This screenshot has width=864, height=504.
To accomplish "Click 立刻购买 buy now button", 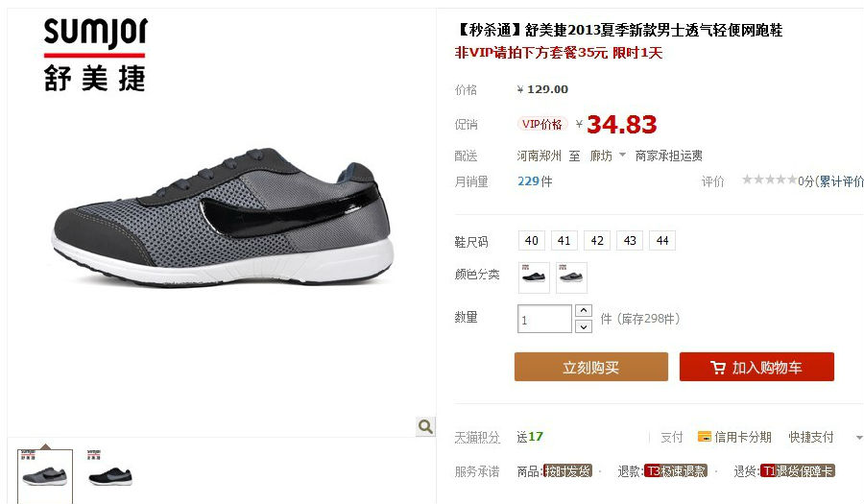I will click(x=591, y=367).
